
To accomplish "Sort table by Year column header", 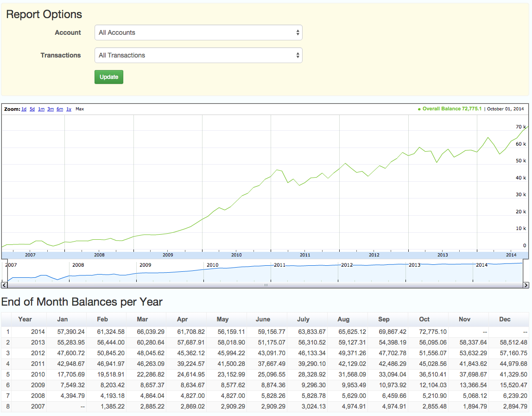I will pos(25,319).
